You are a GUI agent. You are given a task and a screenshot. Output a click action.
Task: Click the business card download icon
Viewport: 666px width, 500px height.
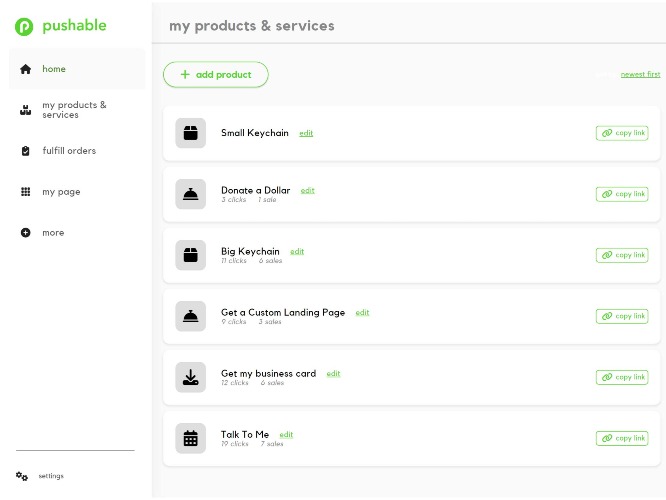(190, 377)
